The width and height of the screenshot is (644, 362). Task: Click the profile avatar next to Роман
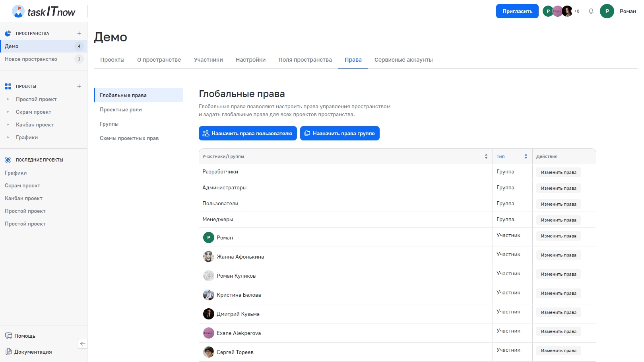pyautogui.click(x=607, y=11)
